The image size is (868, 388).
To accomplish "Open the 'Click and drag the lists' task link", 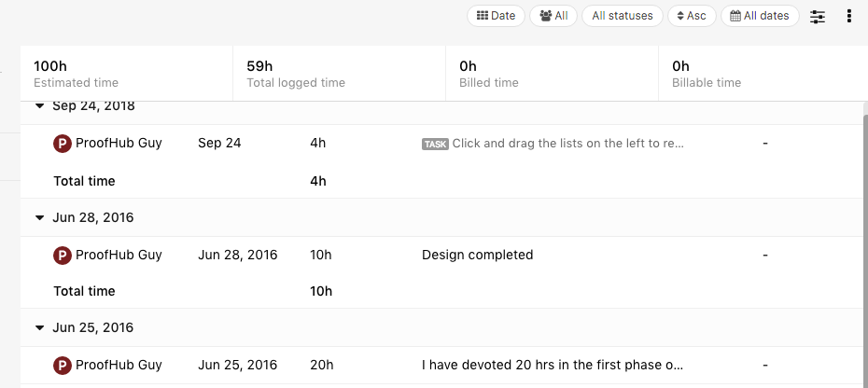I will coord(568,144).
